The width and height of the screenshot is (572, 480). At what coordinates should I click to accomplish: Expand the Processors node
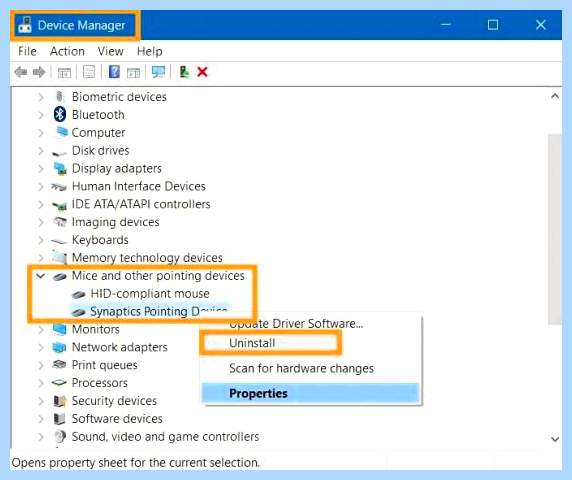[41, 383]
